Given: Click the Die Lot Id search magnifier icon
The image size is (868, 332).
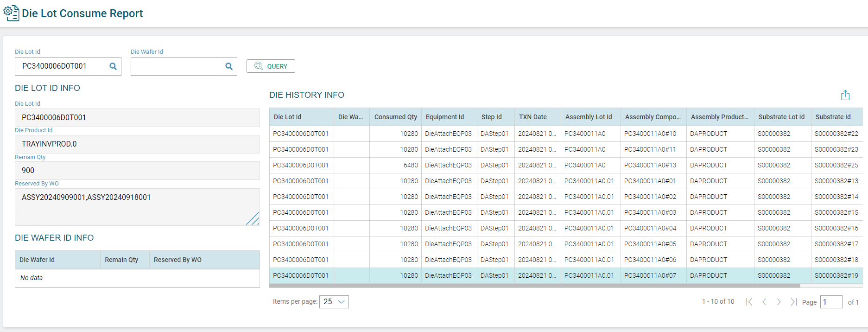Looking at the screenshot, I should click(x=113, y=66).
